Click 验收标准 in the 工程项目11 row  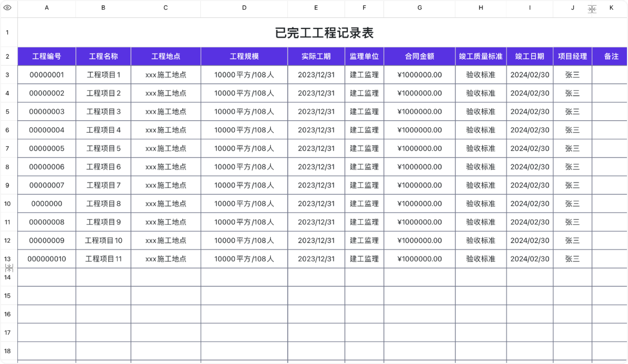pos(481,259)
